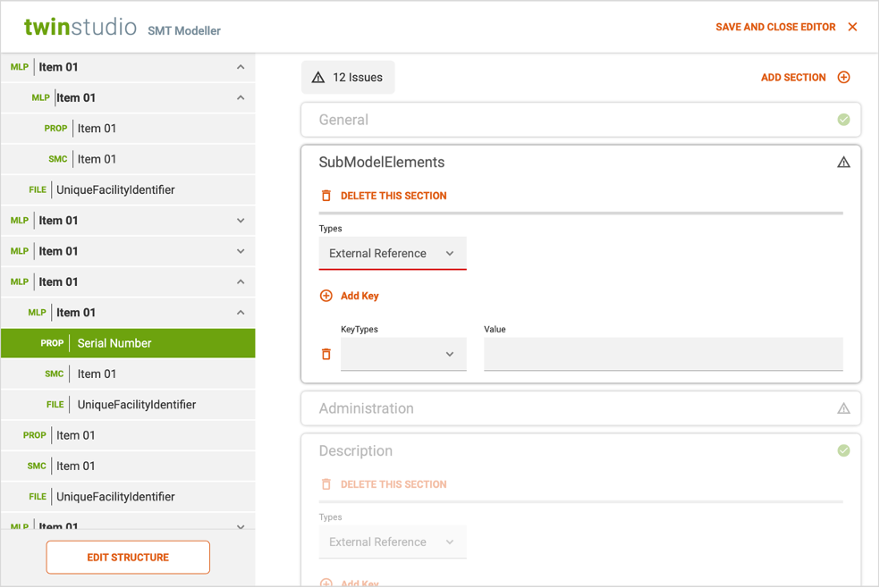Click the warning icon on the Administration section
Screen dimensions: 880x588
[x=843, y=408]
